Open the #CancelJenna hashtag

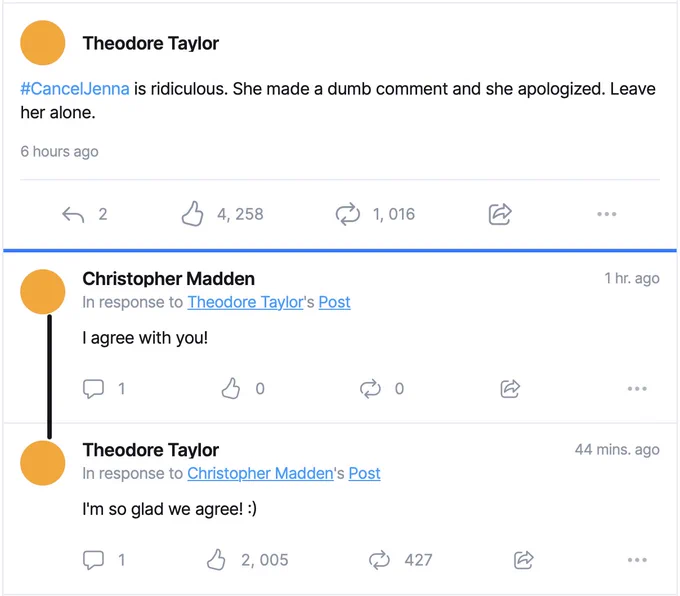(x=75, y=89)
